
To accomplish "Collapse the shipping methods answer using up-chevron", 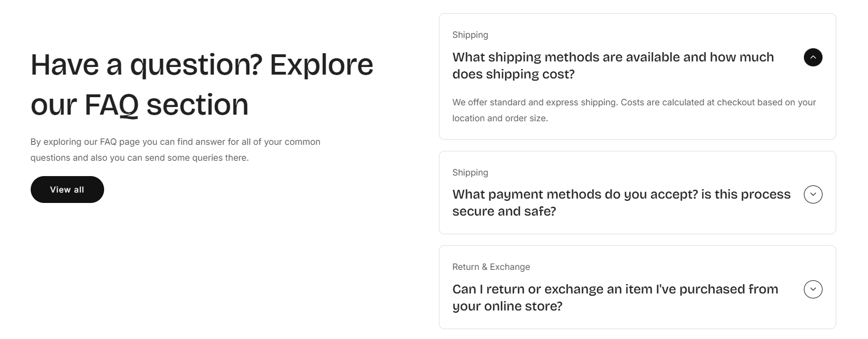I will [813, 57].
